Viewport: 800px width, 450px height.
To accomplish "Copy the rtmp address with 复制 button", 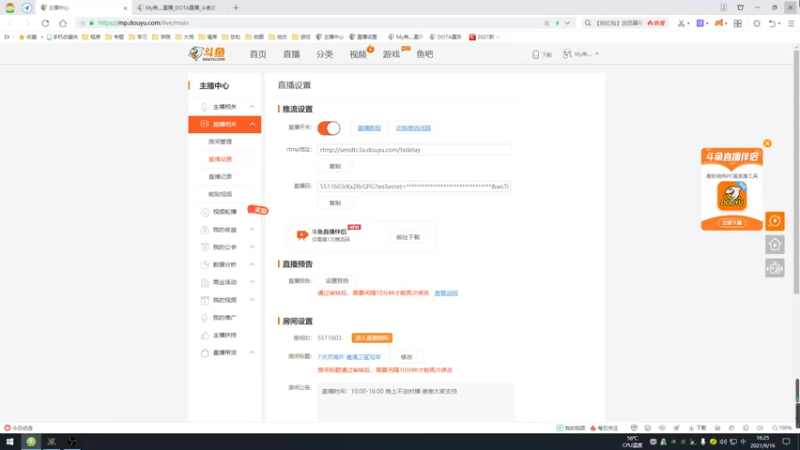I will (x=335, y=166).
